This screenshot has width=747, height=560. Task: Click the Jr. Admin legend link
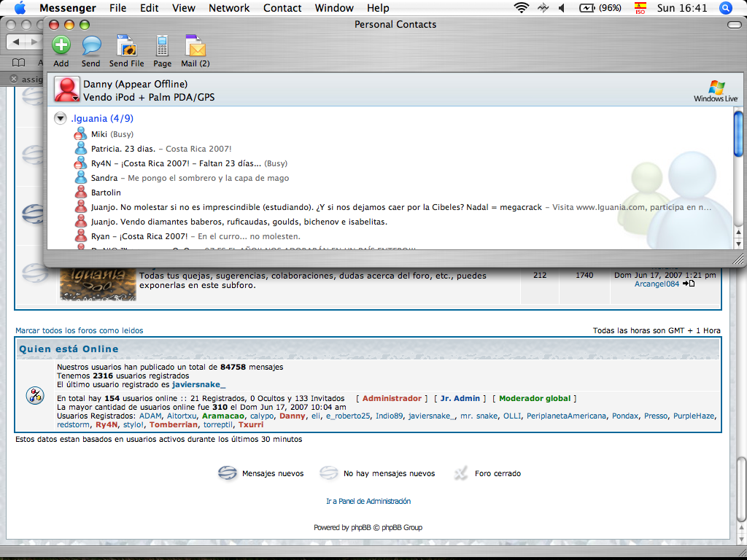coord(460,399)
